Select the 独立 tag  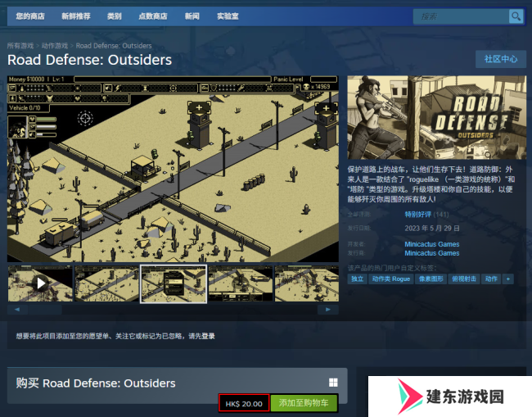coord(358,279)
